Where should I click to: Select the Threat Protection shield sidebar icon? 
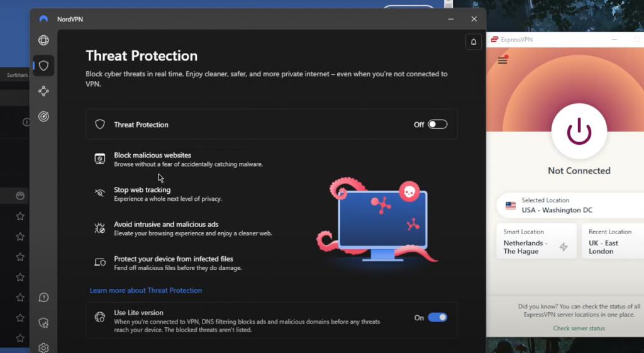[x=43, y=65]
